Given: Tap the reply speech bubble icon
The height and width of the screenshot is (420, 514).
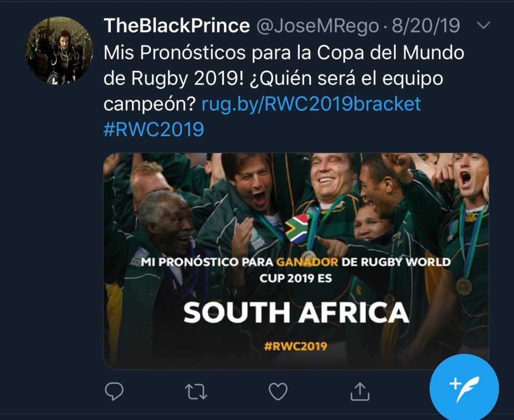Looking at the screenshot, I should coord(114,391).
